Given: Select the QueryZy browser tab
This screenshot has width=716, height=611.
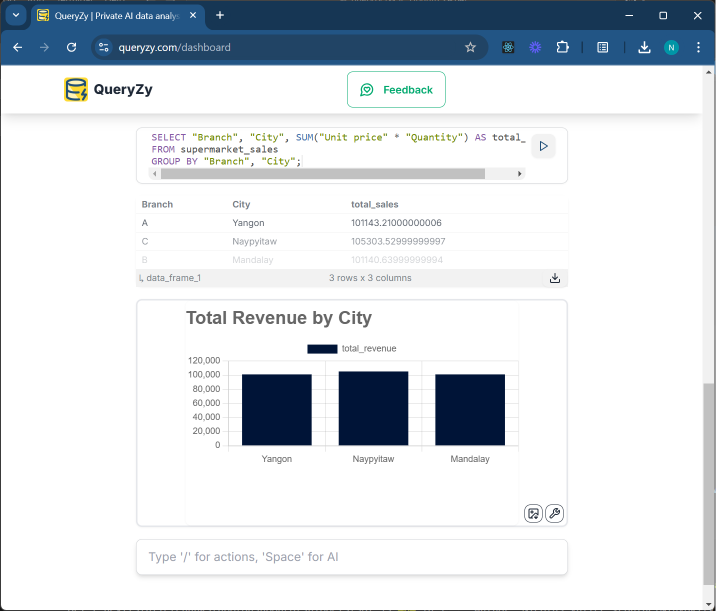Looking at the screenshot, I should pos(110,15).
